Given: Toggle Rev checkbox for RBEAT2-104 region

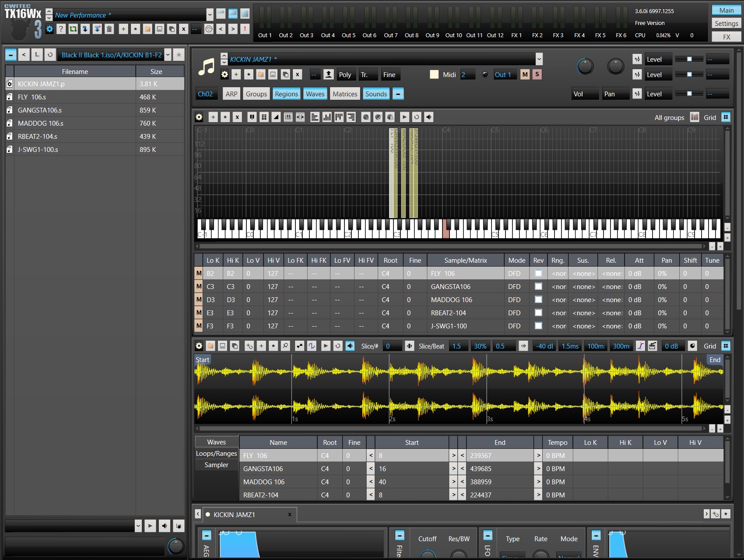Looking at the screenshot, I should coord(539,313).
